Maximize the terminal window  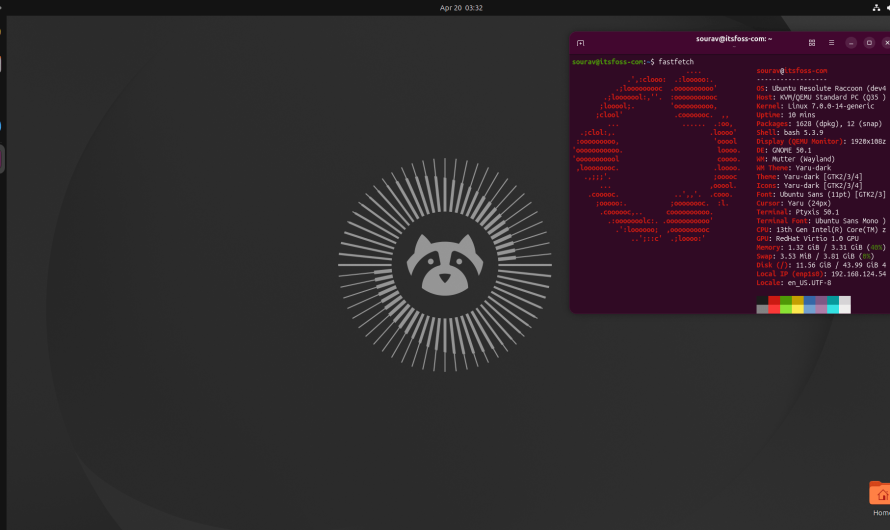tap(869, 43)
